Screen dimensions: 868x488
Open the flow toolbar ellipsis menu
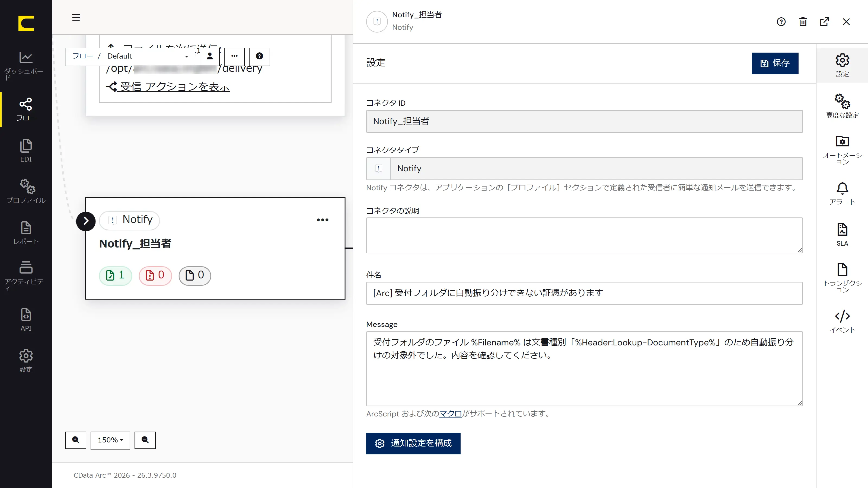click(x=234, y=56)
